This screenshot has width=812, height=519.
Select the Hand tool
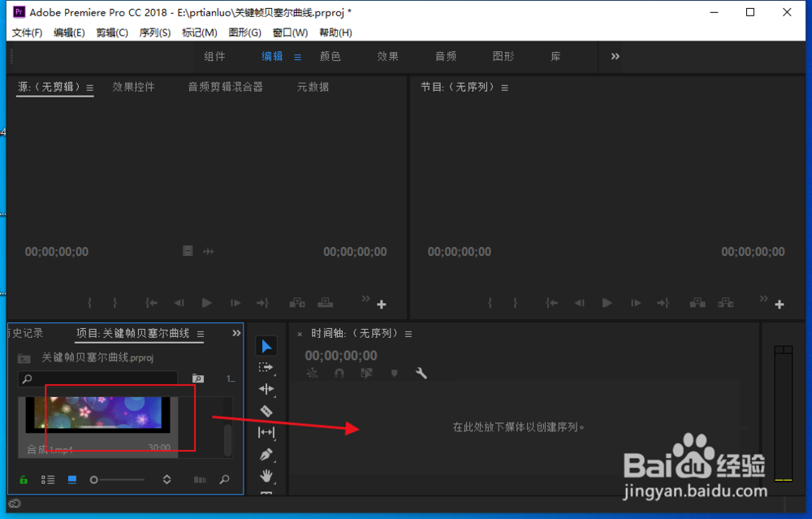coord(266,475)
